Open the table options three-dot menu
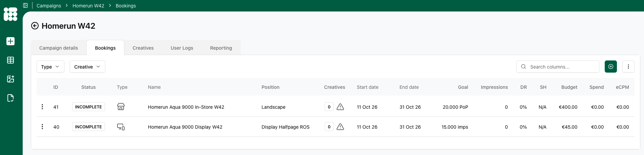 [628, 67]
